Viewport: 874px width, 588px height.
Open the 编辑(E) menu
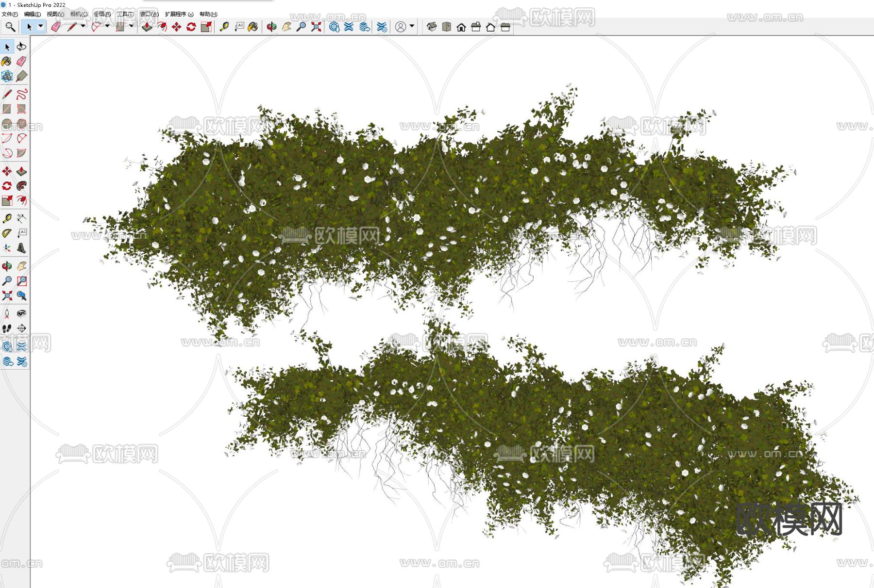coord(33,14)
